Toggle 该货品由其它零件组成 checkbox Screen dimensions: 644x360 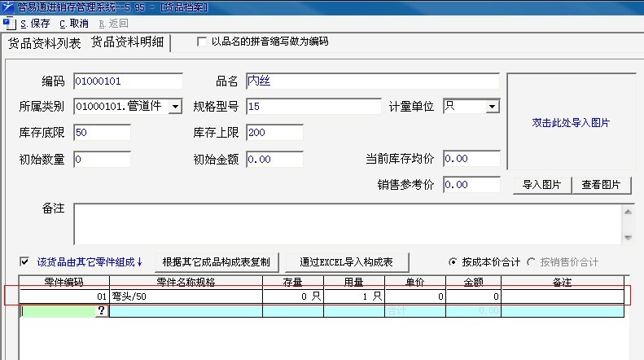[25, 262]
